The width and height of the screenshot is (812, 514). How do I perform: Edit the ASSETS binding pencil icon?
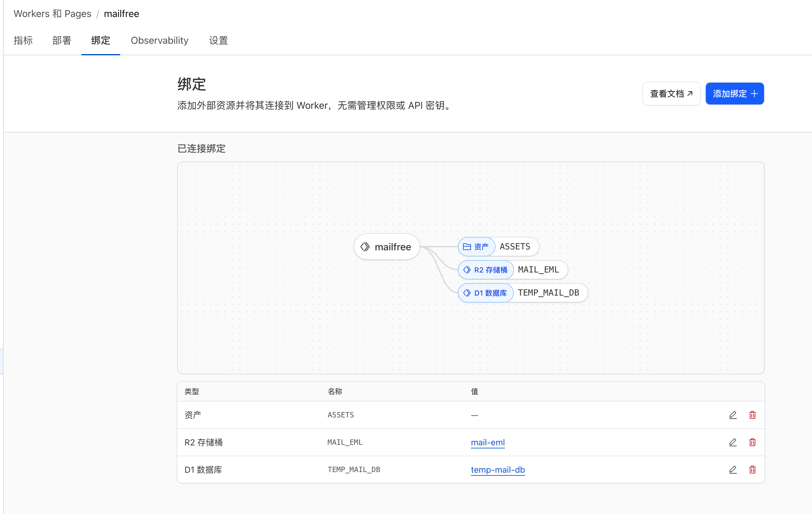(732, 415)
